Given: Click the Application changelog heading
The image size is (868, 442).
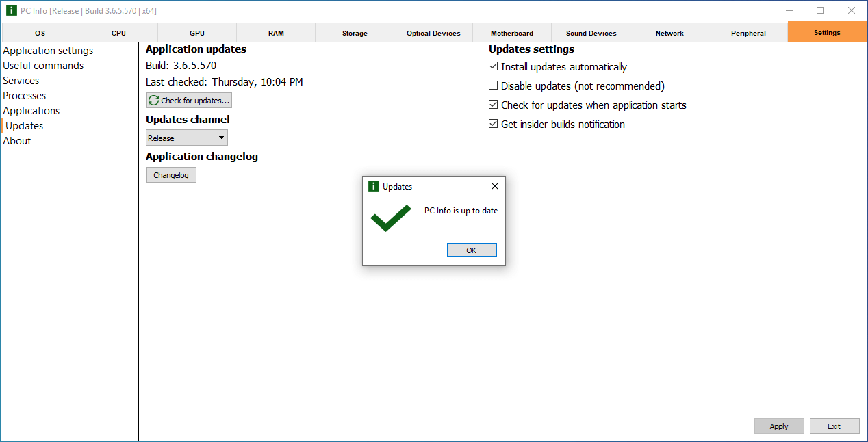Looking at the screenshot, I should [x=202, y=157].
